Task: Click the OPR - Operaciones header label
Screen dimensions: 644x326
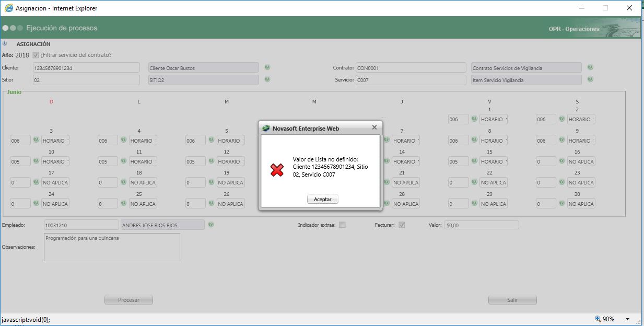Action: (574, 29)
